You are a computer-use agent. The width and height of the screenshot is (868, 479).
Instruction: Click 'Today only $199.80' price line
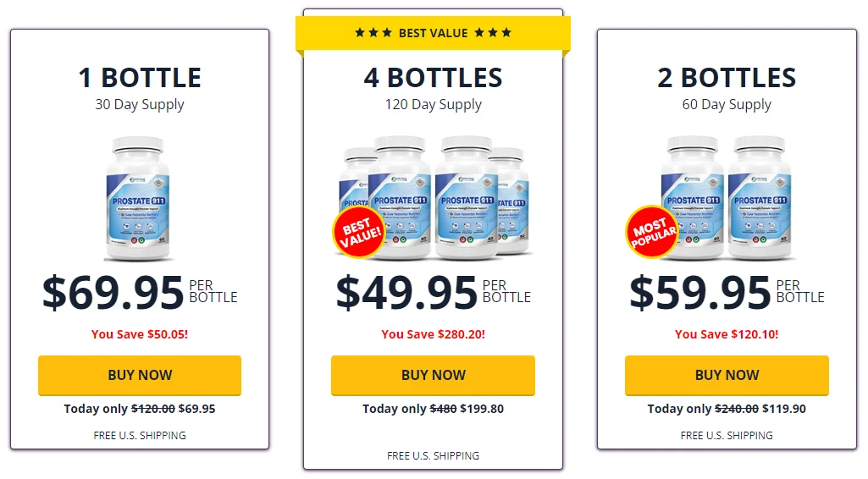[433, 409]
